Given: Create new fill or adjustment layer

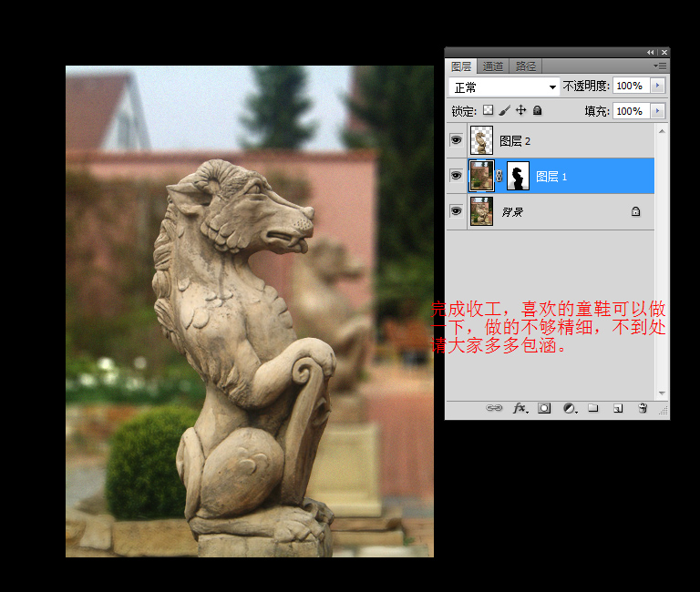Looking at the screenshot, I should 569,408.
